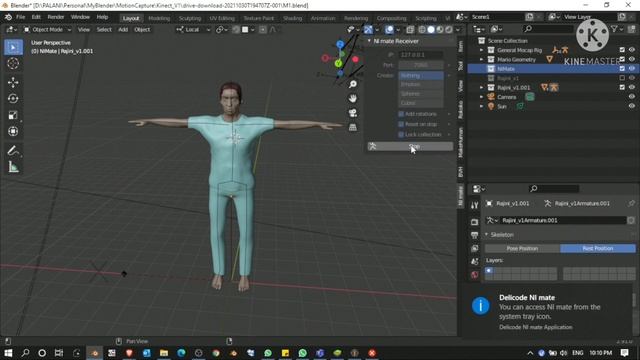Viewport: 640px width, 360px height.
Task: Expand General Mocap Rig collection
Action: (x=481, y=50)
